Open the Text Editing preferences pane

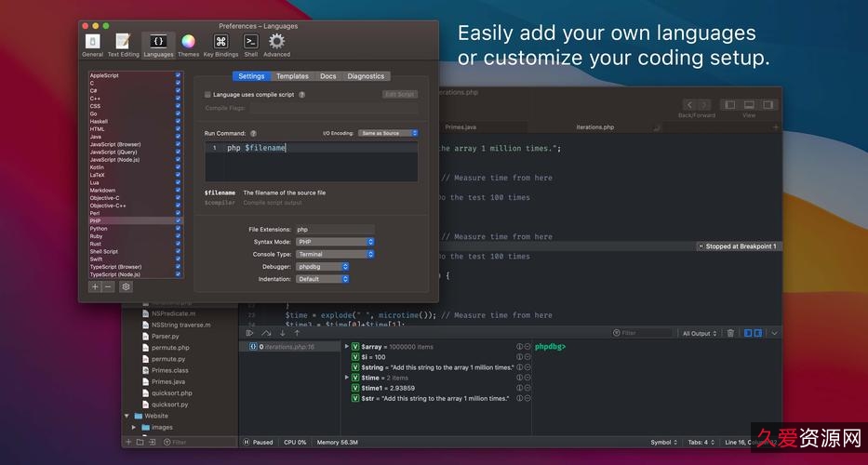(123, 44)
